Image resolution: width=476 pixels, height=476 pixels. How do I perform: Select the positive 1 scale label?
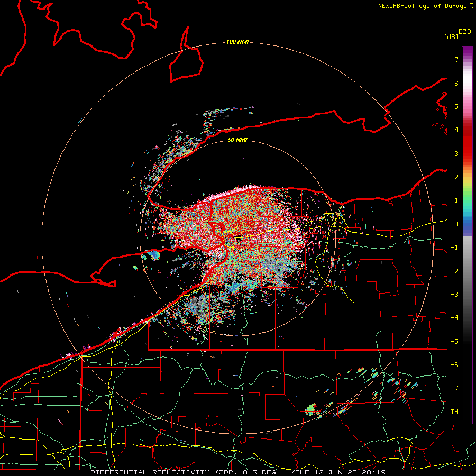[456, 200]
